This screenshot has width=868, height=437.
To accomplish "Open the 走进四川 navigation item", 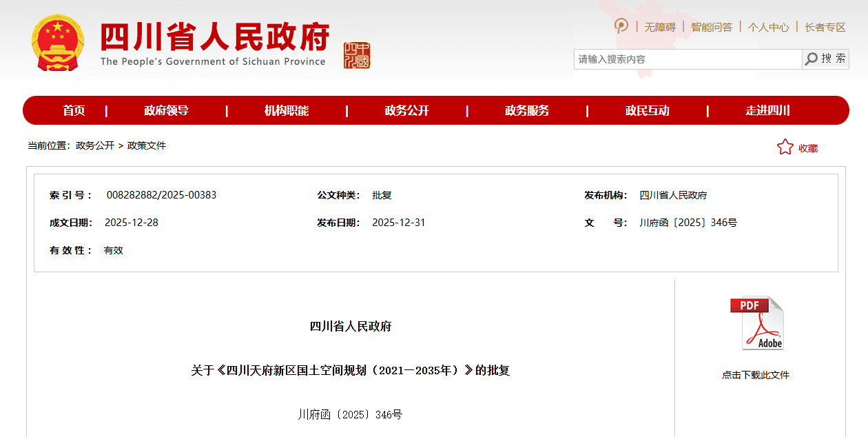I will (767, 111).
